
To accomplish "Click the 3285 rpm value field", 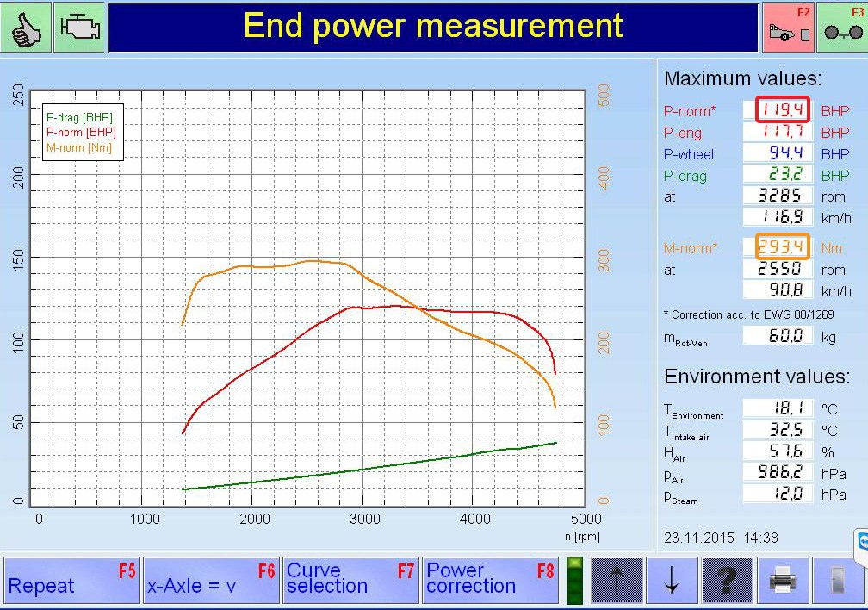I will 778,196.
